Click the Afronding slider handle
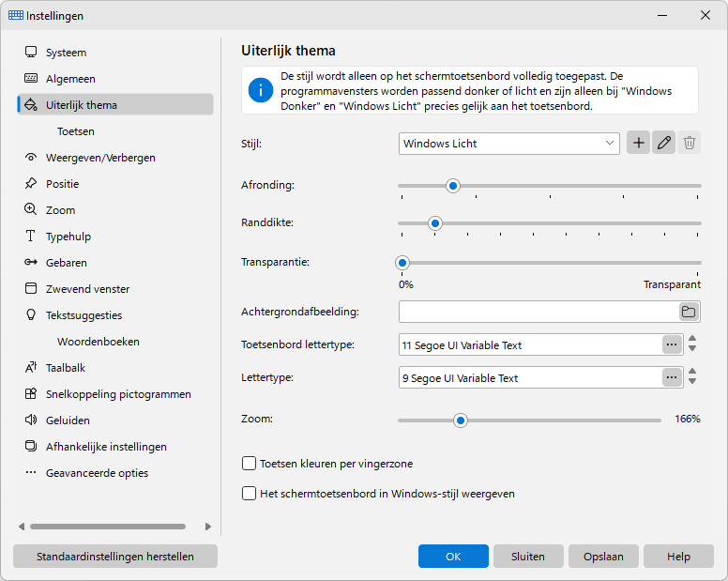 tap(453, 186)
